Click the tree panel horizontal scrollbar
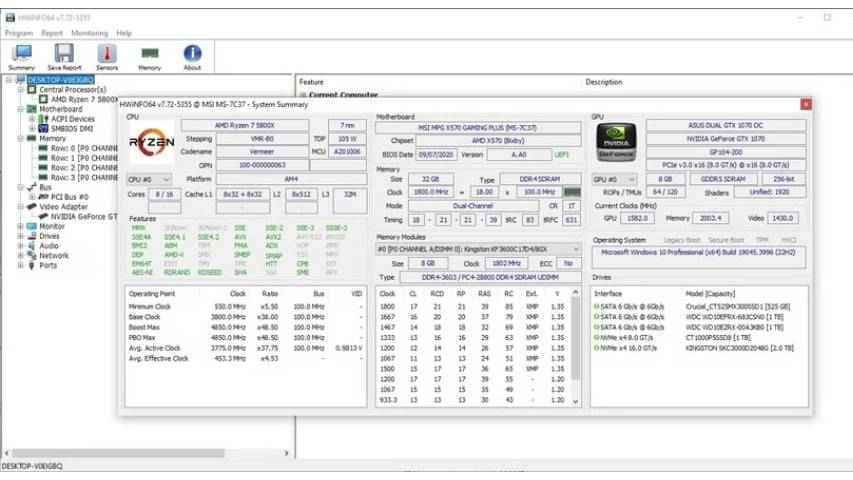Viewport: 853px width, 480px height. pyautogui.click(x=118, y=453)
